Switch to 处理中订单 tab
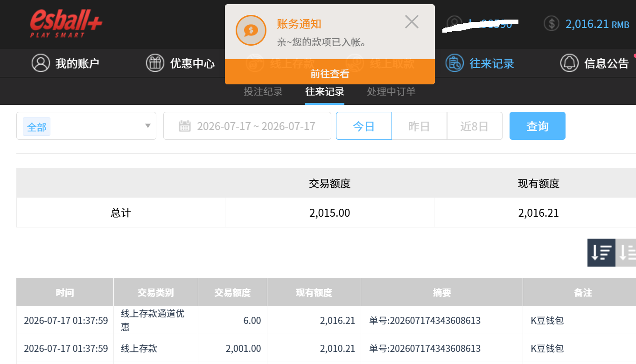636x364 pixels. coord(391,91)
